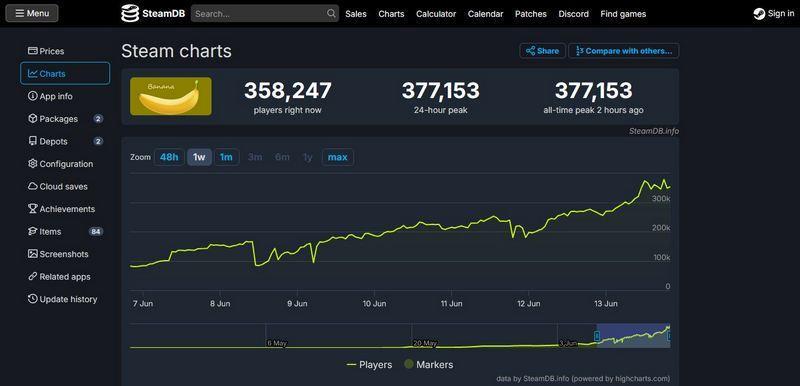
Task: Open the Calculator navigation item
Action: 436,14
